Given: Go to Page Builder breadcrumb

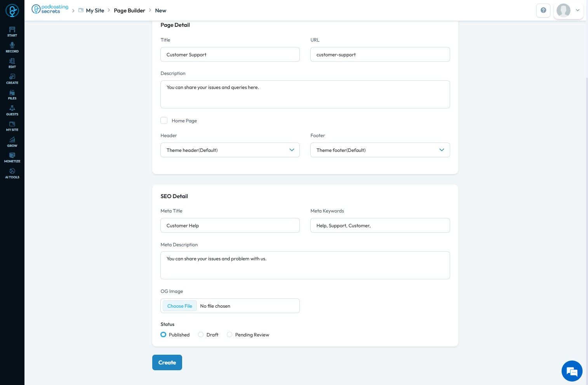Looking at the screenshot, I should (129, 10).
